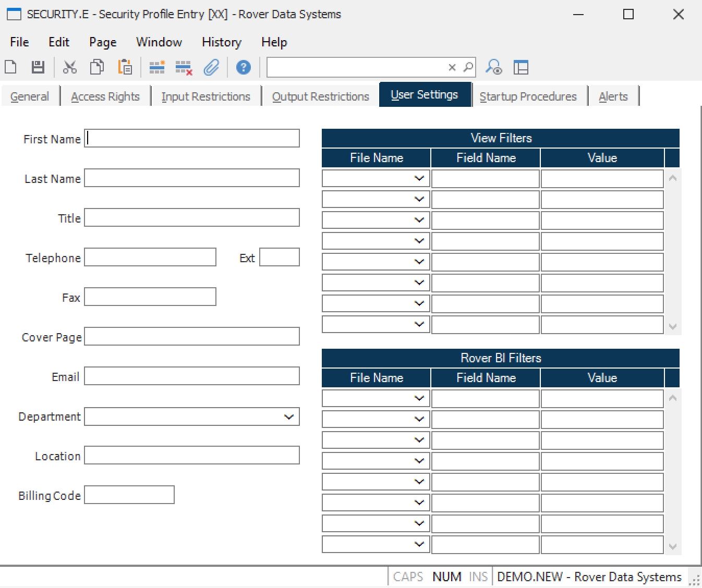The image size is (702, 588).
Task: Switch to the Startup Procedures tab
Action: pos(528,96)
